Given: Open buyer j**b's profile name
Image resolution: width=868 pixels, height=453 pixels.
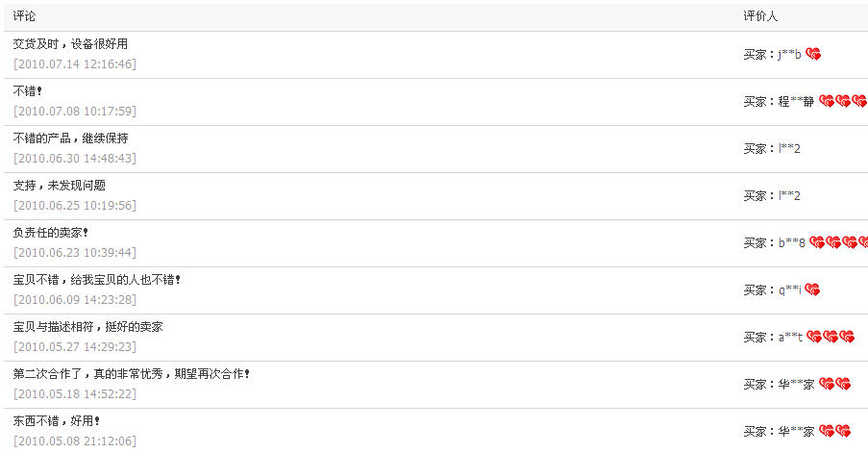Looking at the screenshot, I should (789, 54).
